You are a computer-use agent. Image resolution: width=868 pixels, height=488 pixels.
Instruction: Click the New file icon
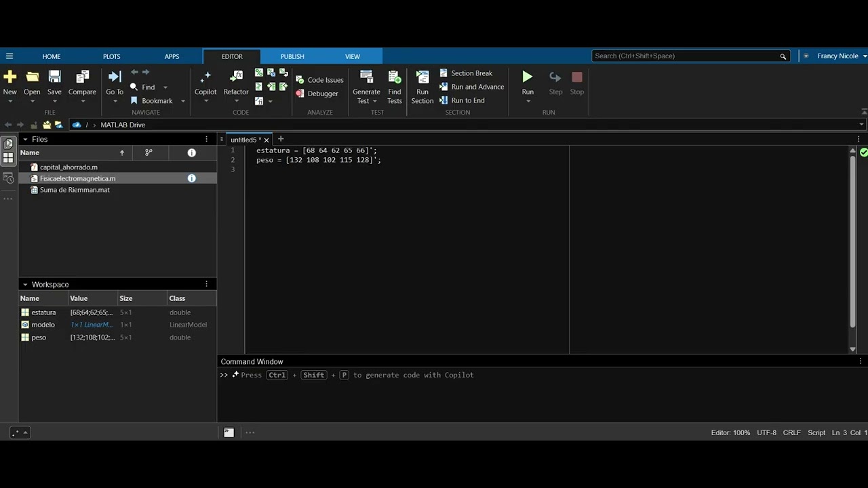tap(9, 77)
